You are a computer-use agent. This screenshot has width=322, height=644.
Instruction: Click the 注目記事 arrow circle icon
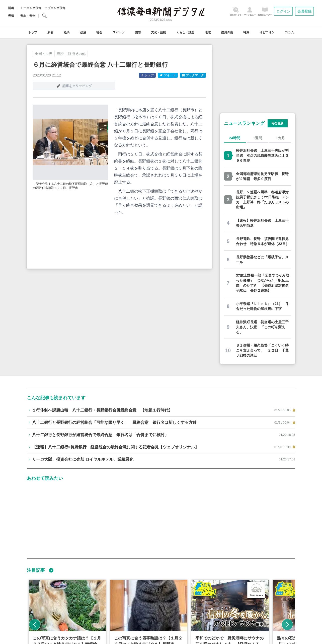51,570
